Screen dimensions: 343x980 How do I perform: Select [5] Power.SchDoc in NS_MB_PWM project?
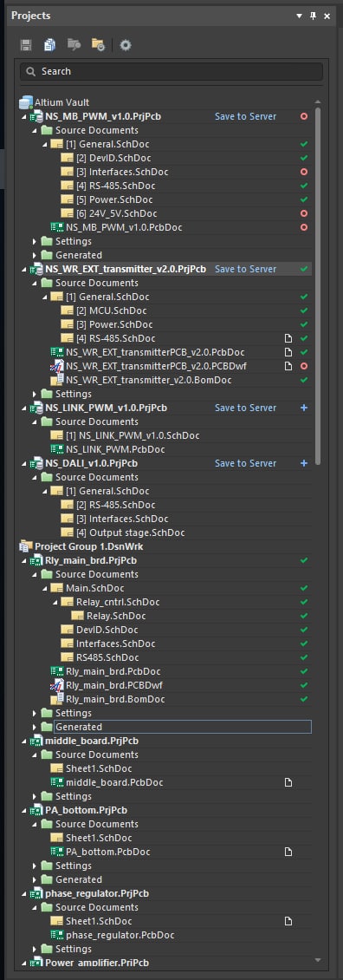[x=114, y=199]
